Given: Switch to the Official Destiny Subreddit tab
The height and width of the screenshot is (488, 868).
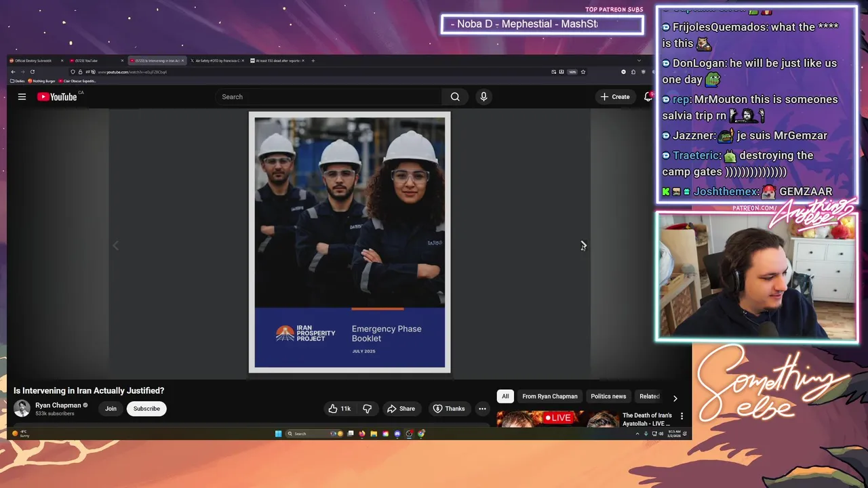Looking at the screenshot, I should click(x=35, y=60).
